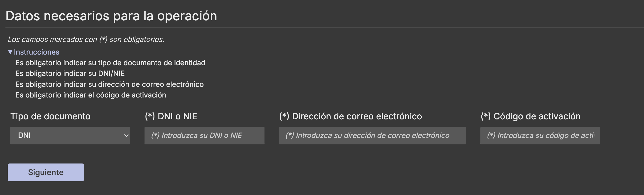Select DNI in the document type combo box
This screenshot has width=644, height=195.
pos(70,135)
